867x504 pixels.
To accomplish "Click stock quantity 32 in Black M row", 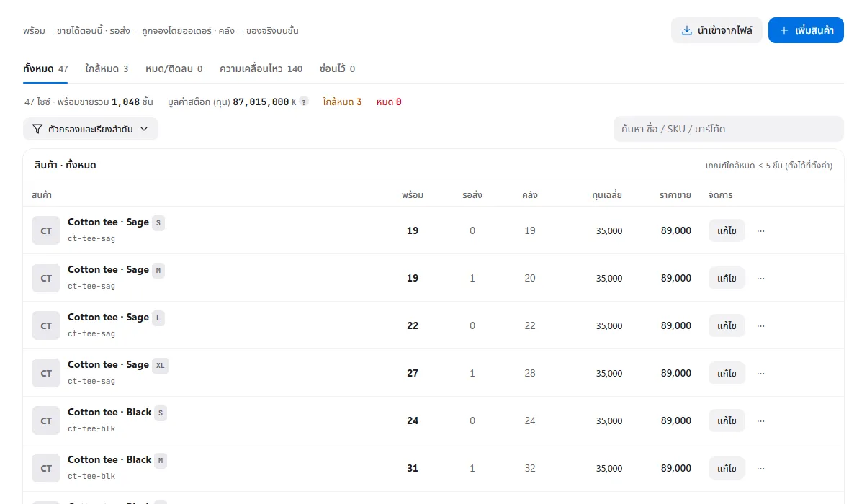I will click(x=530, y=469).
